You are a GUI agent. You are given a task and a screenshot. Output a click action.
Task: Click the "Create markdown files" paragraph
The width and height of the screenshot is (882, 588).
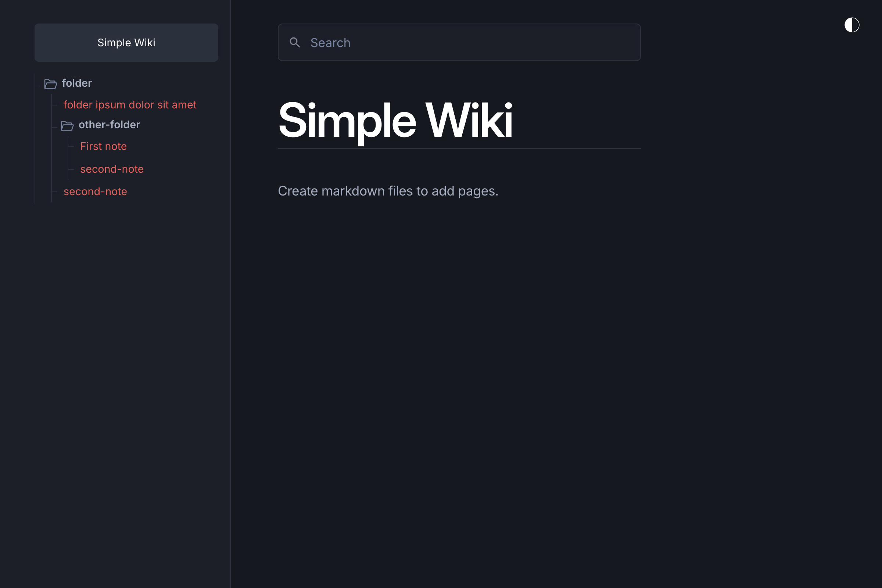tap(388, 191)
